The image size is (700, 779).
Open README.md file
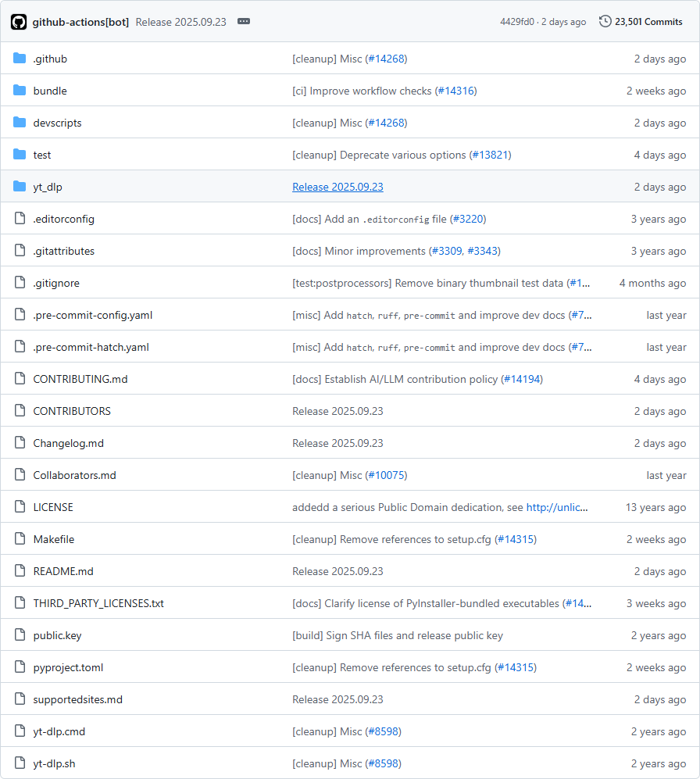[x=63, y=571]
